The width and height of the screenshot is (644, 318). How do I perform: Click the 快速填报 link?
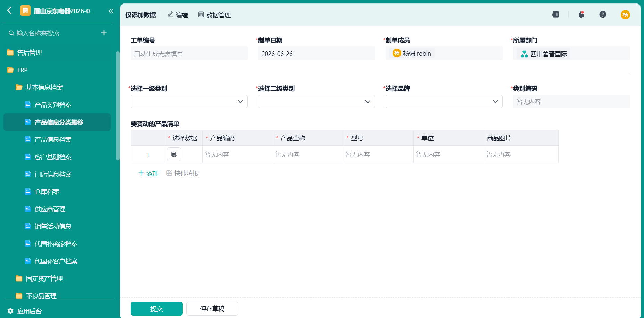pyautogui.click(x=183, y=173)
